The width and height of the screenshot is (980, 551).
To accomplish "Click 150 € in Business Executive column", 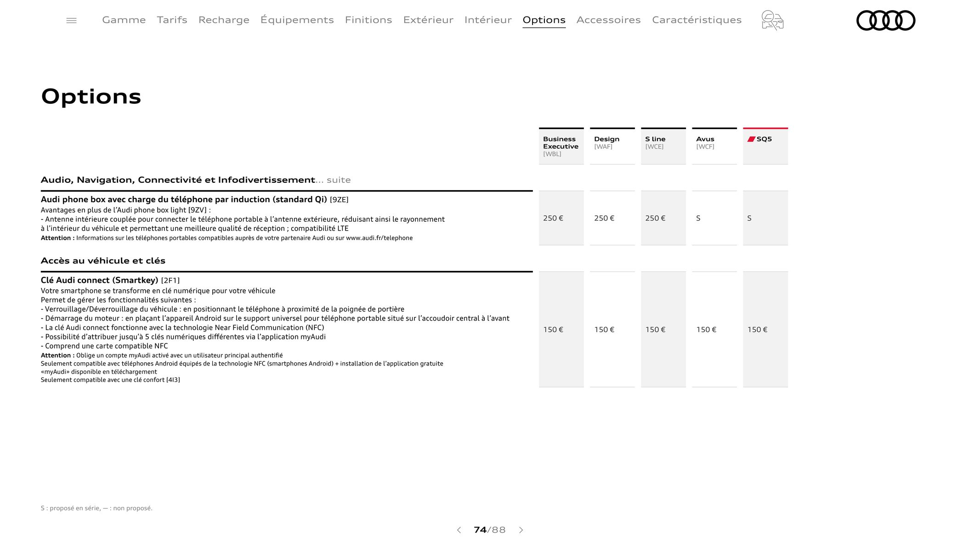I will click(553, 330).
